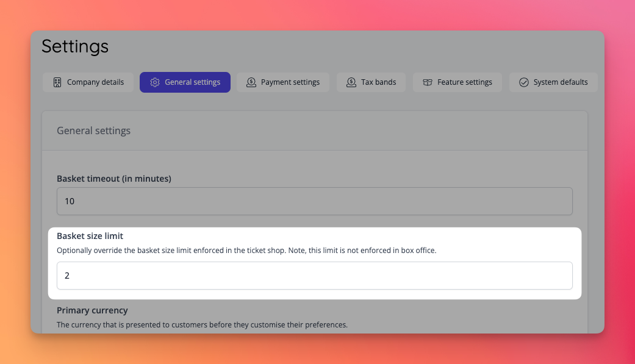Click inside the Basket size limit input field
This screenshot has width=635, height=364.
pyautogui.click(x=314, y=275)
